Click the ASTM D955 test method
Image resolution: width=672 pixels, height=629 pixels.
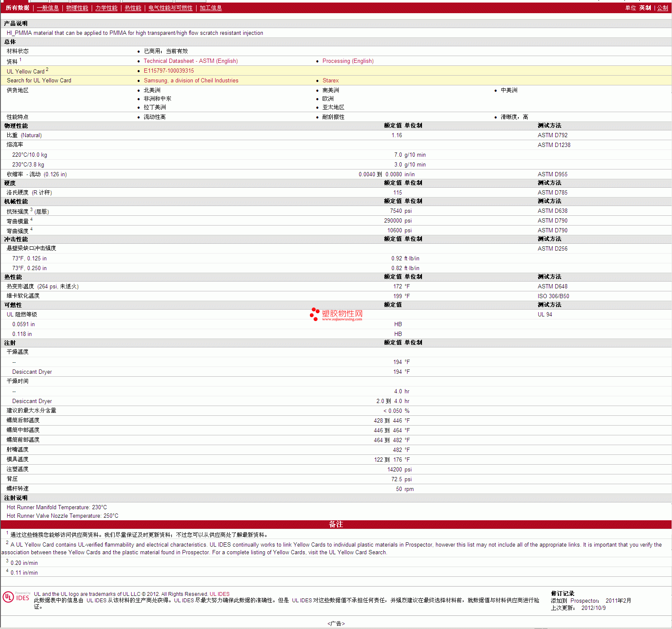pos(552,174)
